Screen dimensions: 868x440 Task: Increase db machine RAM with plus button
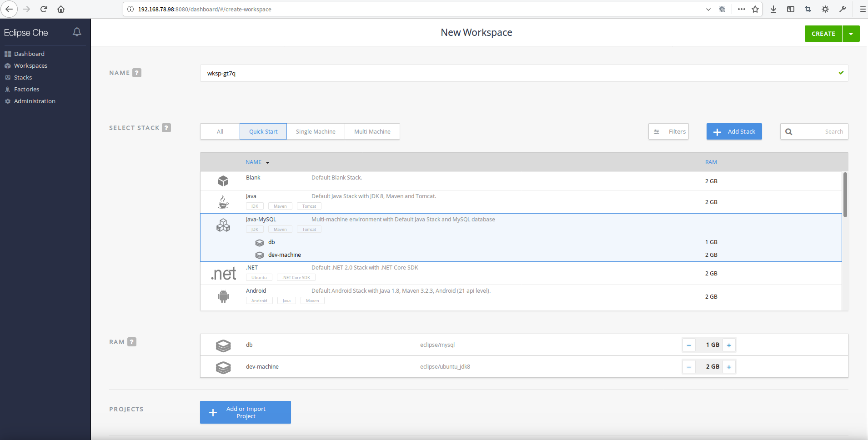pyautogui.click(x=729, y=345)
